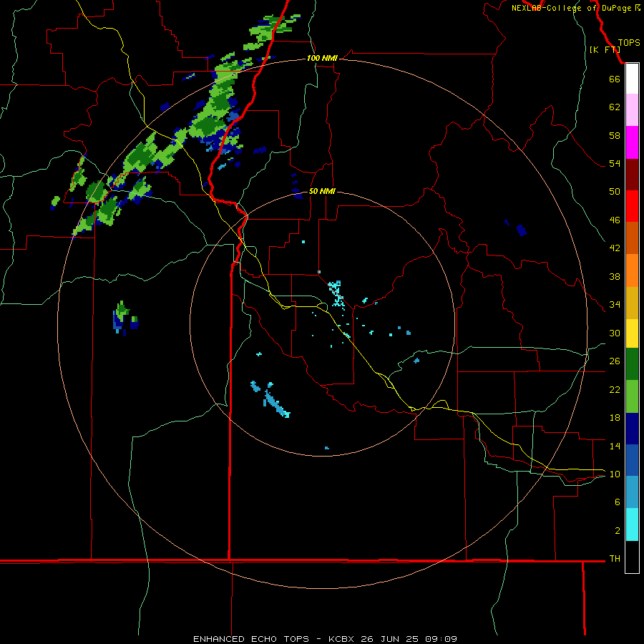Click the K FT units label
644x644 pixels.
pos(605,49)
